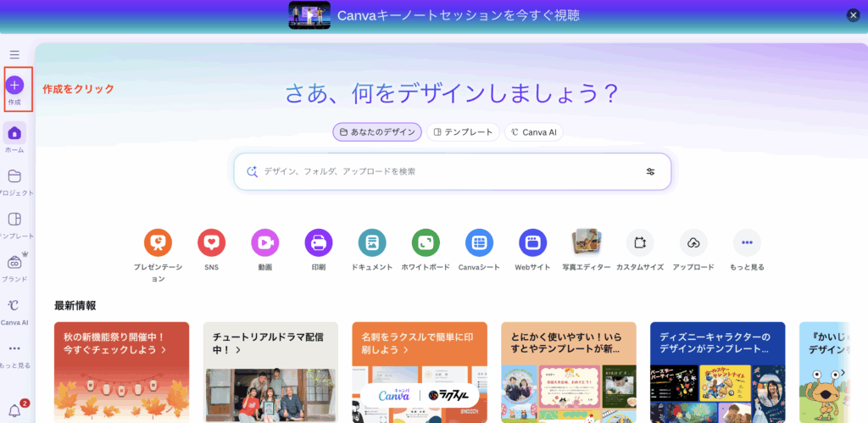Click the purple plus 作成 (Create) button
Screen dimensions: 868x423
pos(15,85)
